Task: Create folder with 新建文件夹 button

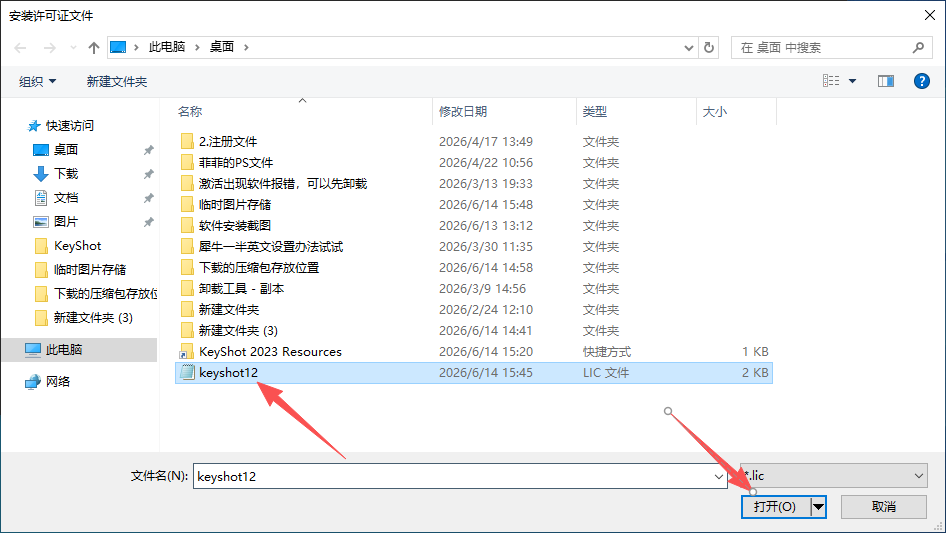Action: pyautogui.click(x=116, y=81)
